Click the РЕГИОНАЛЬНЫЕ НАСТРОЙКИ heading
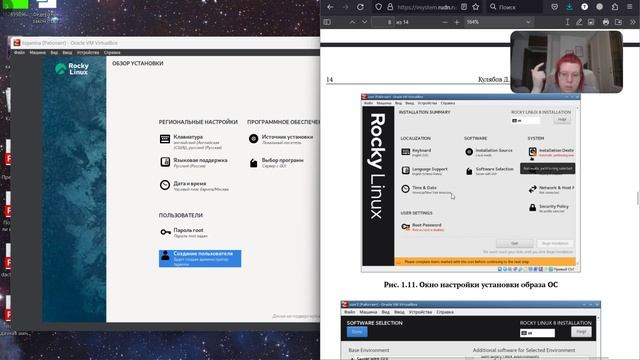 click(x=198, y=122)
